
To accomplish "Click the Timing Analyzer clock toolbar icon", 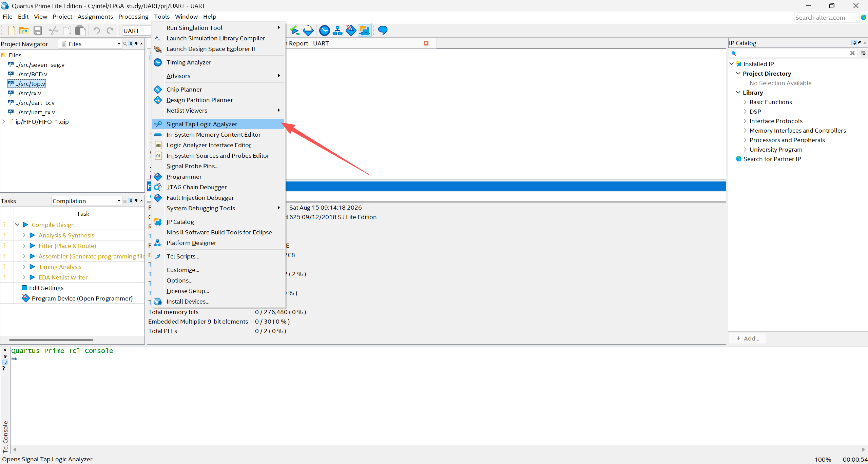I will tap(325, 31).
